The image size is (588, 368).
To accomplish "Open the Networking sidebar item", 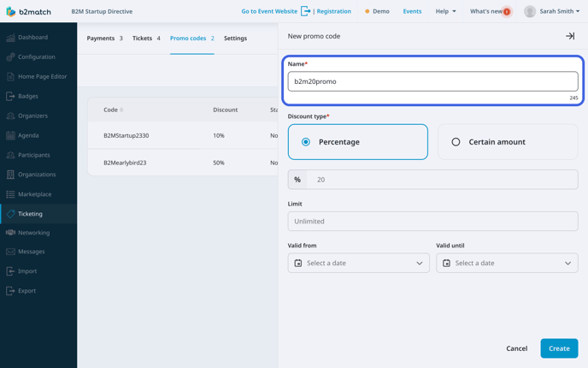I will [x=38, y=233].
